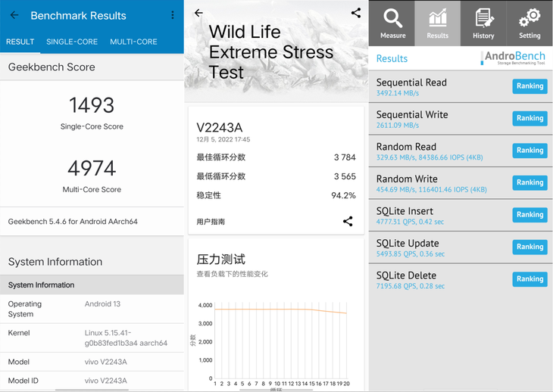Screen dimensions: 553x392
Task: Open Geekbench three-dot overflow menu
Action: [x=173, y=15]
